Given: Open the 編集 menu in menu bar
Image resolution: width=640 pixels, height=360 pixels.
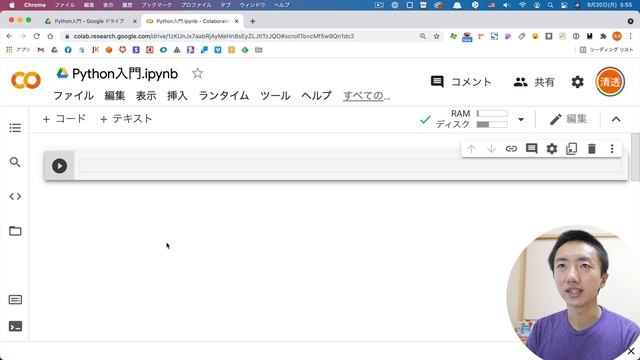Looking at the screenshot, I should (115, 96).
